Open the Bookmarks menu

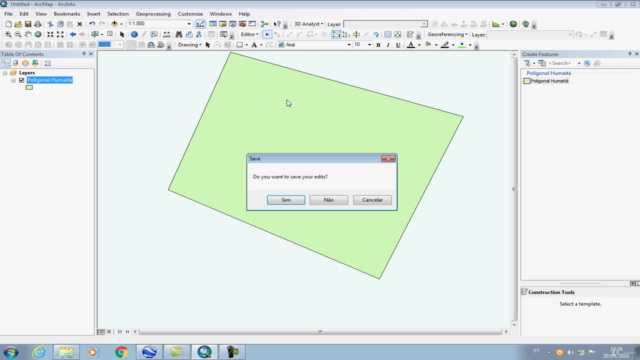click(67, 14)
